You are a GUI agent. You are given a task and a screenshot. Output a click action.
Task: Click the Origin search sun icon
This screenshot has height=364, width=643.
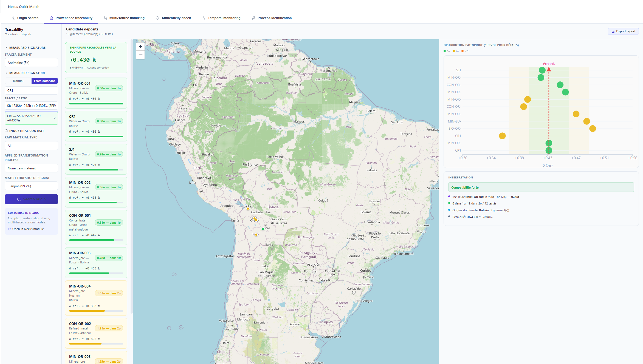[13, 18]
